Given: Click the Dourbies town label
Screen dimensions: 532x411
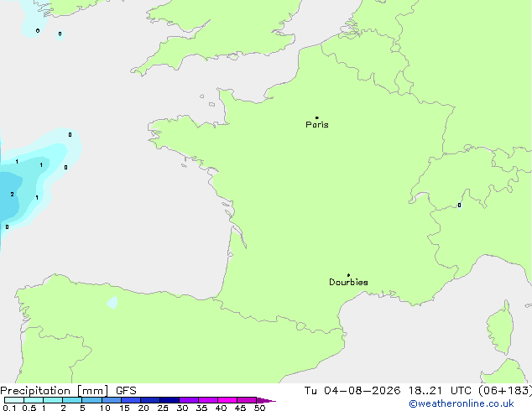Looking at the screenshot, I should coord(348,282).
